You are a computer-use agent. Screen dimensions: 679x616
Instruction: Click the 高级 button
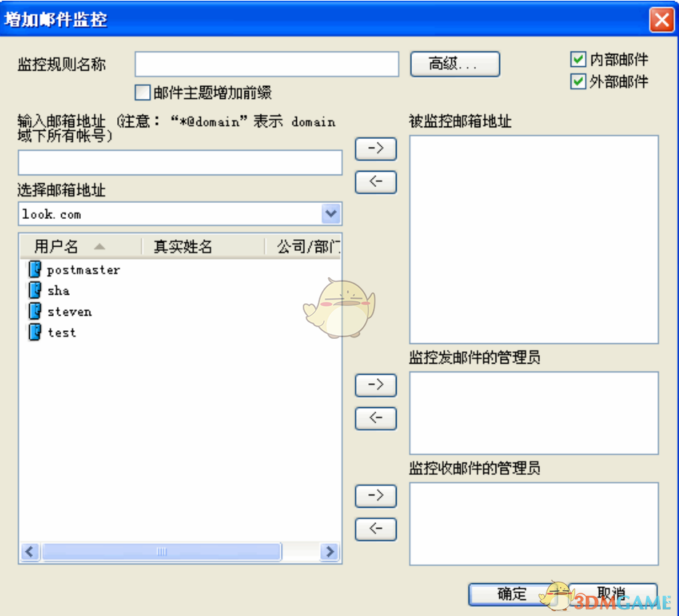455,64
